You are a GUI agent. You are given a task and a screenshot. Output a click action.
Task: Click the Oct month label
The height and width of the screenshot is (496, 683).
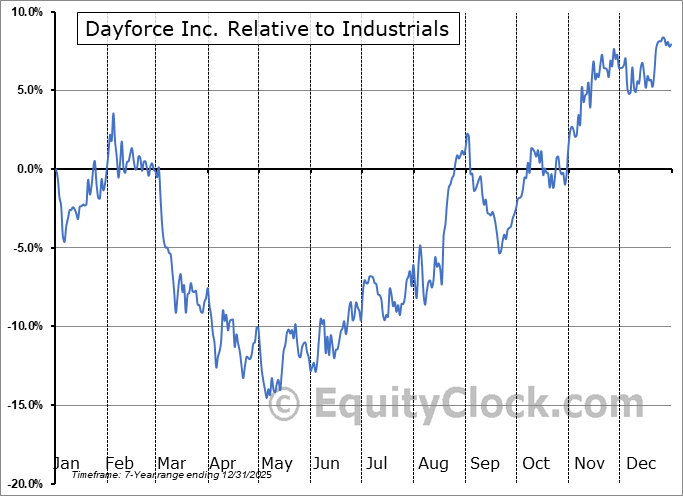pos(535,463)
